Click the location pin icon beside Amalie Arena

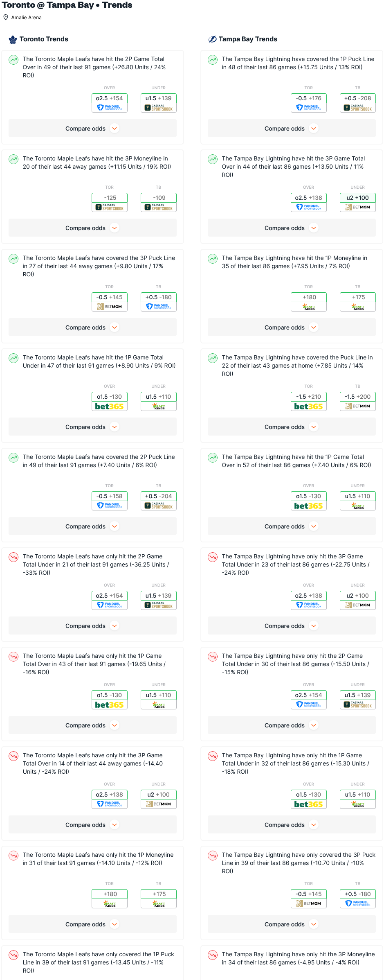click(x=6, y=17)
